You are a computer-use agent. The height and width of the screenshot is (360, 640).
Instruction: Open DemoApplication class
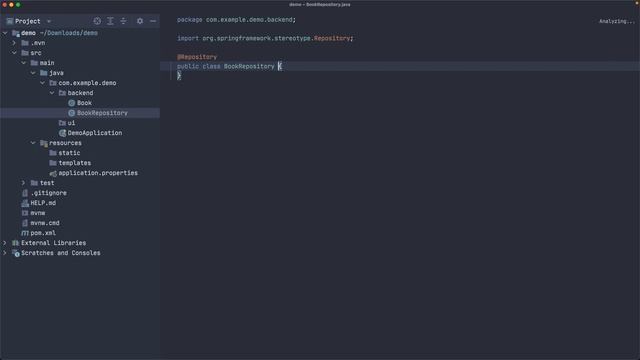coord(95,133)
